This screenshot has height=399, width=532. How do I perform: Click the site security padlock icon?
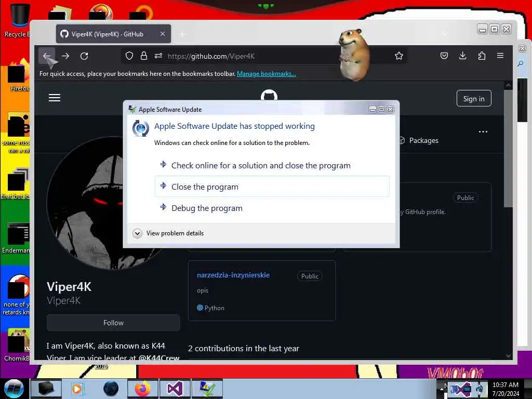click(x=144, y=56)
